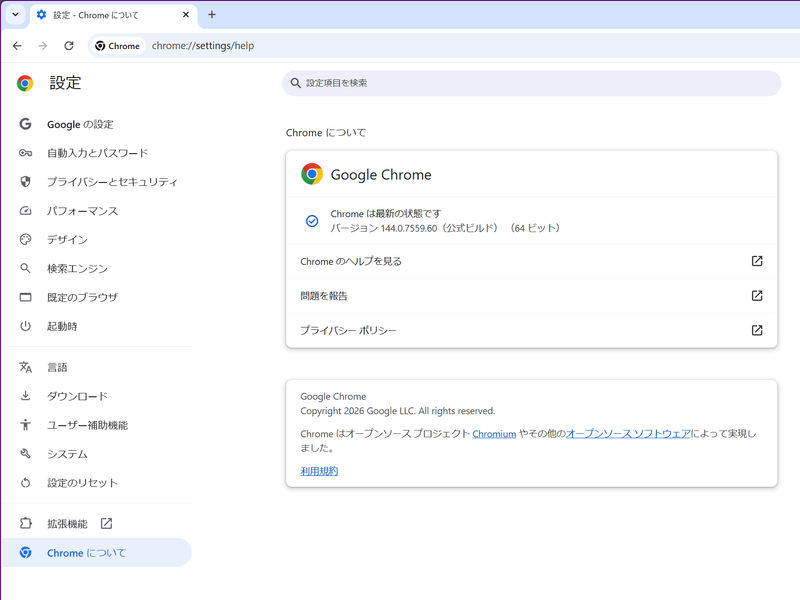
Task: Open the external link icon beside 問題を報告
Action: 757,295
